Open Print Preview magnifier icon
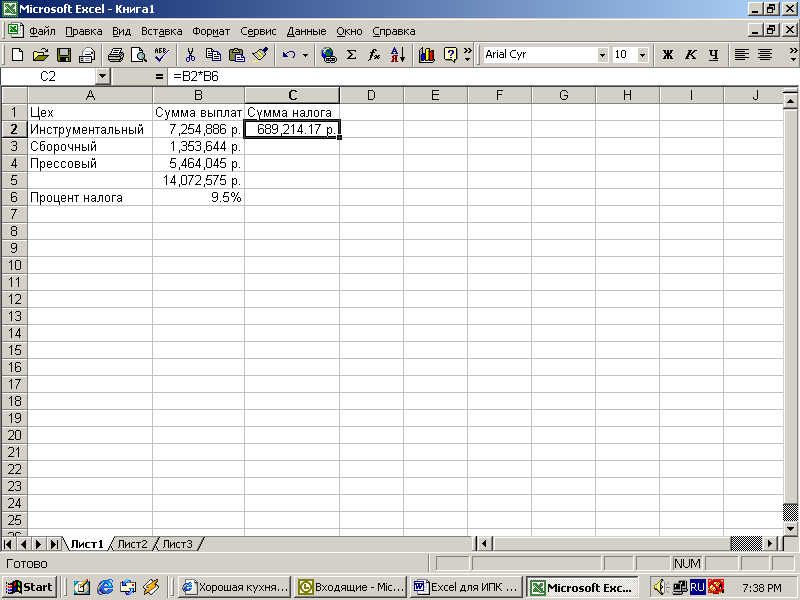Viewport: 800px width, 600px height. tap(139, 55)
